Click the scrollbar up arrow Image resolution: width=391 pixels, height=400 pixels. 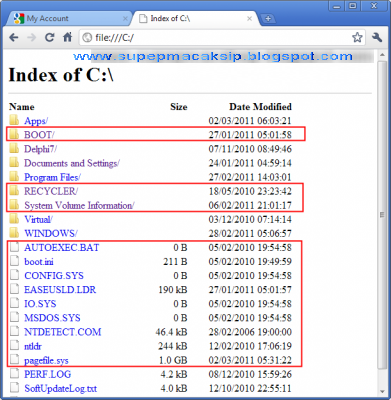382,54
